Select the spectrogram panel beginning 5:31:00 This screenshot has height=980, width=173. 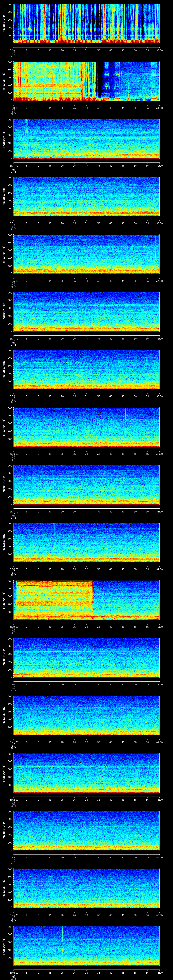87,139
